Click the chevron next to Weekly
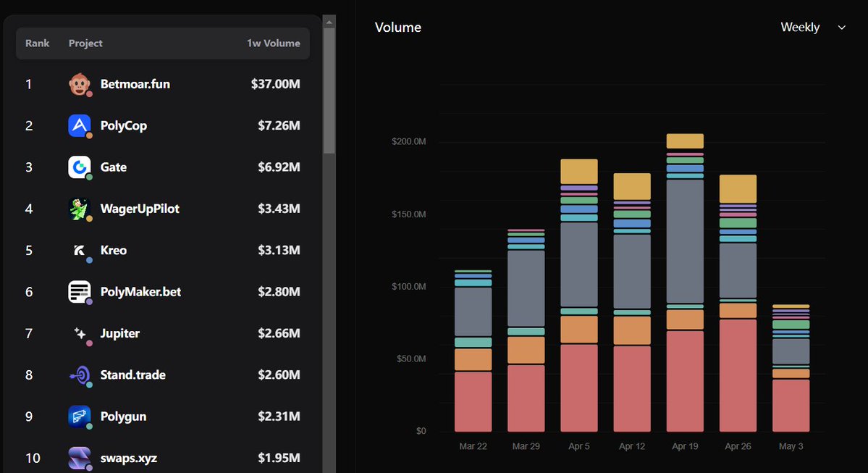The width and height of the screenshot is (868, 473). (x=842, y=28)
